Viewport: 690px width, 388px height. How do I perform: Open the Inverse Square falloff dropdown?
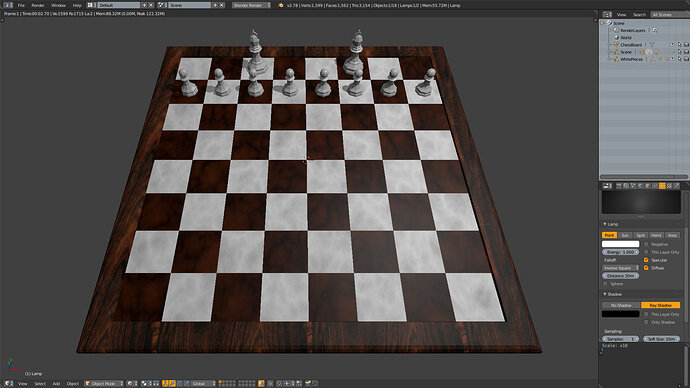(620, 268)
